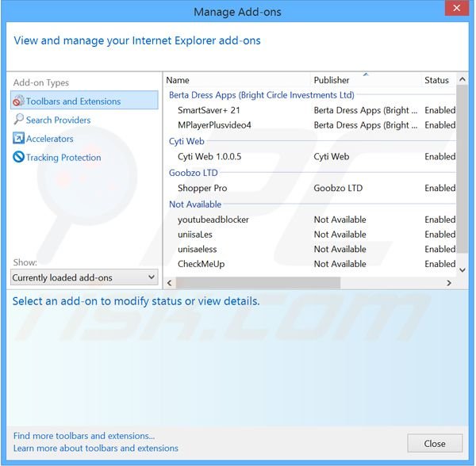Select the Cyti Web 1.0.0.5 entry

(x=209, y=157)
